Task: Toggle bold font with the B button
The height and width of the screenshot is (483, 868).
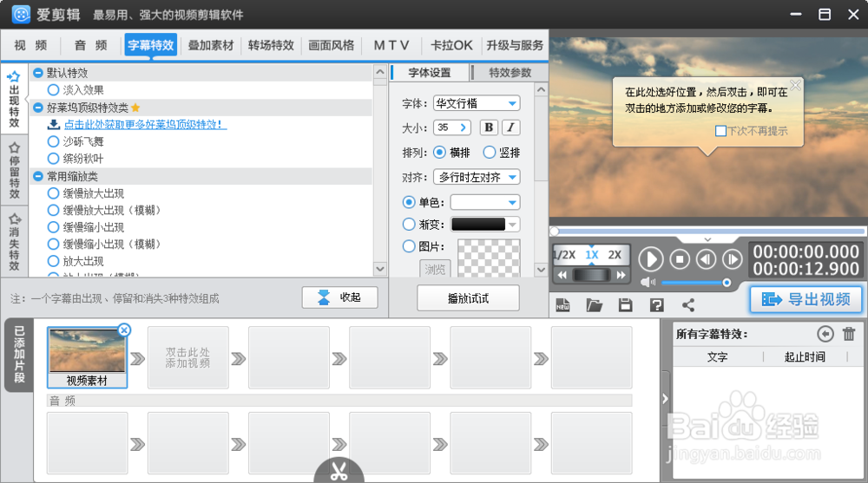Action: click(489, 127)
